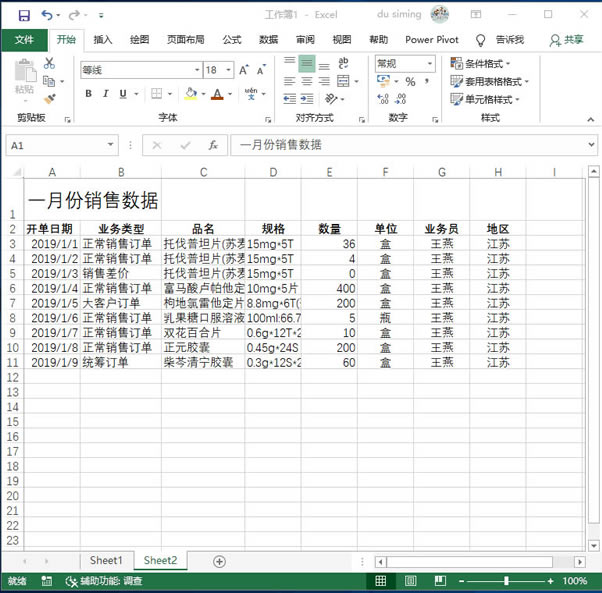Apply percent style

click(x=410, y=81)
